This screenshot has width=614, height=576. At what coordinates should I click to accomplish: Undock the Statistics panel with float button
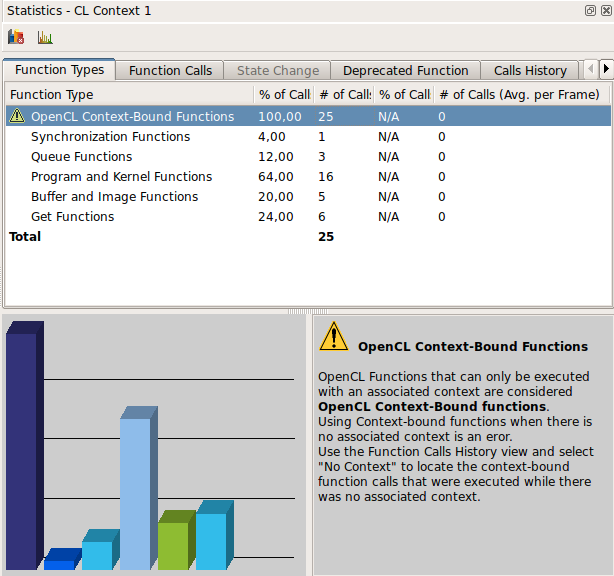coord(590,11)
